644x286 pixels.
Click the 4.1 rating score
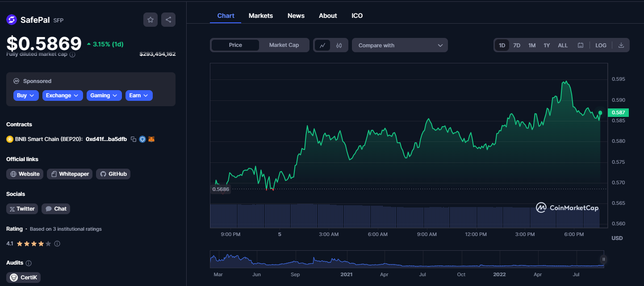(x=10, y=244)
